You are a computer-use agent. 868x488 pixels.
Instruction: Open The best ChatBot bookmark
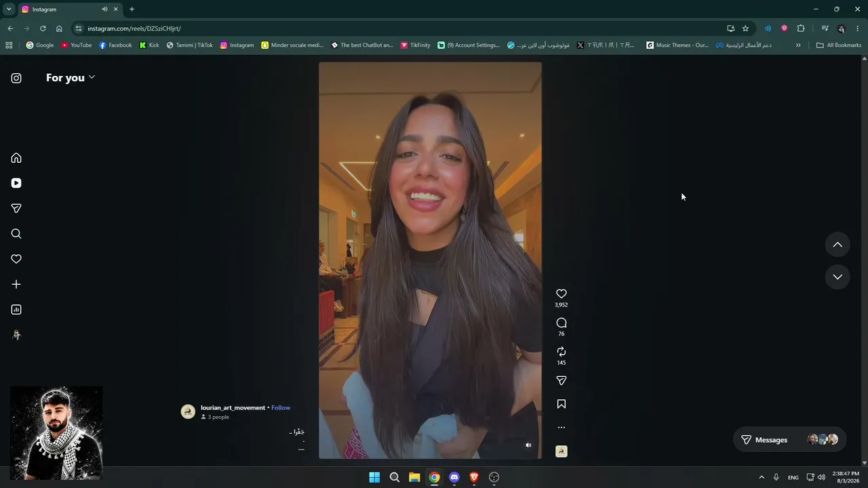pos(362,45)
